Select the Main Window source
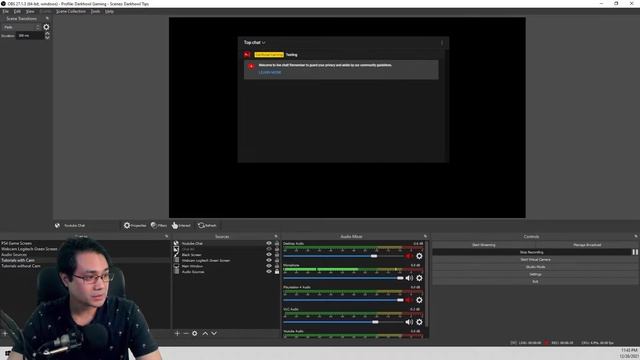Screen dimensions: 640x360 coord(192,266)
